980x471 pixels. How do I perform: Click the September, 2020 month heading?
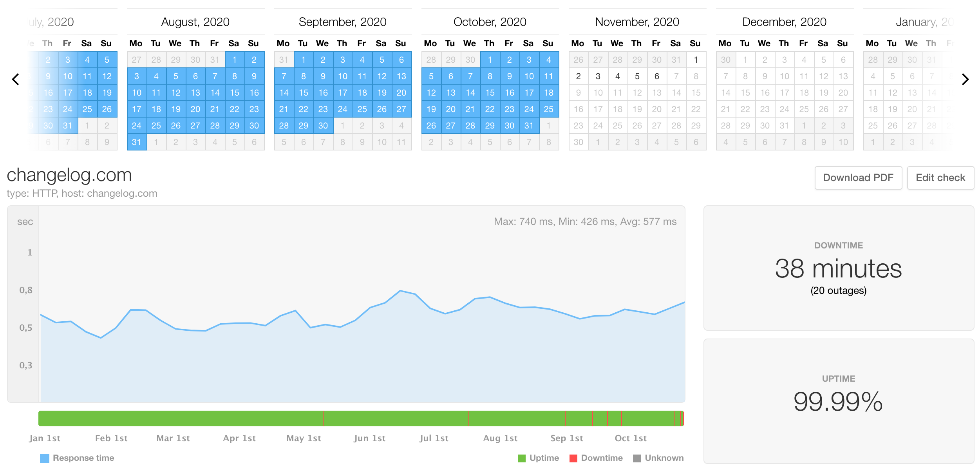click(x=343, y=22)
